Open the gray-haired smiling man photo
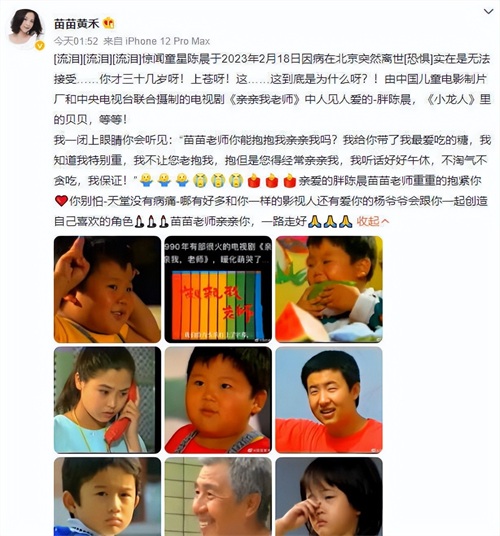Image resolution: width=500 pixels, height=536 pixels. (218, 497)
